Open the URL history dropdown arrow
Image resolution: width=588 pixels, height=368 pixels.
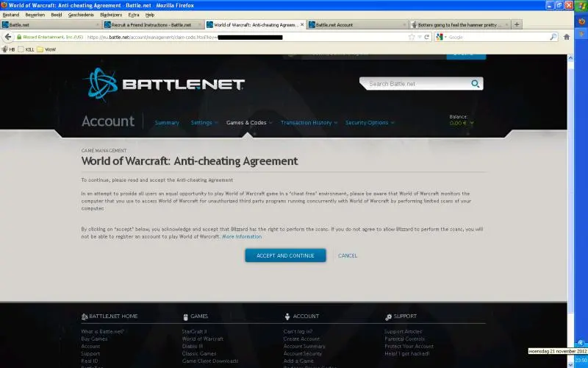pyautogui.click(x=420, y=37)
